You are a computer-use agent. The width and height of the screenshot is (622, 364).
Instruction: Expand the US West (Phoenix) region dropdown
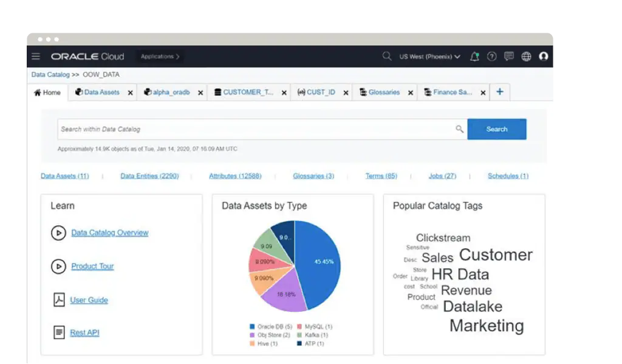(x=429, y=56)
